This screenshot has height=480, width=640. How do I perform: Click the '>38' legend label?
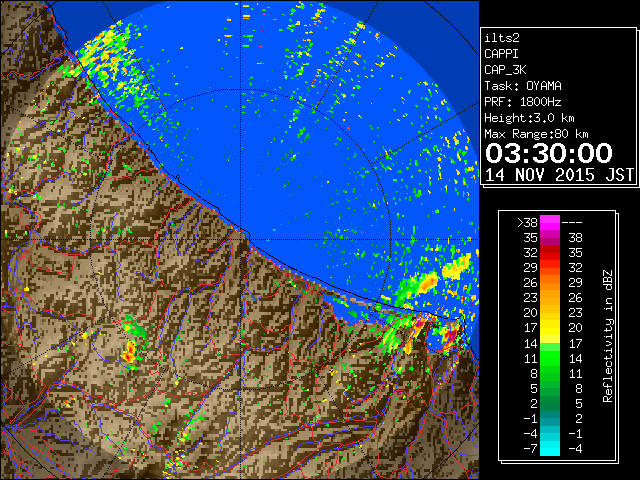click(x=527, y=223)
